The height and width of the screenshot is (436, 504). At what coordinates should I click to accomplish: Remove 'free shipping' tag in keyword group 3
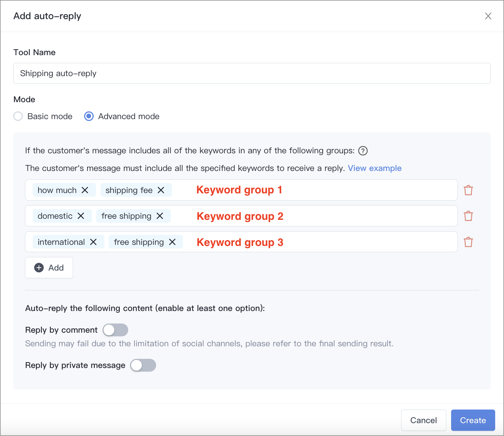coord(172,242)
